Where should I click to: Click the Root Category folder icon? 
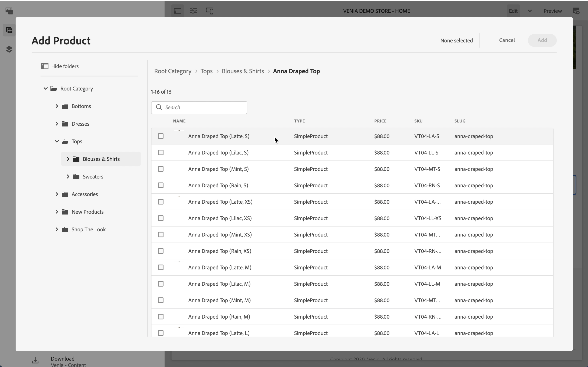(54, 89)
